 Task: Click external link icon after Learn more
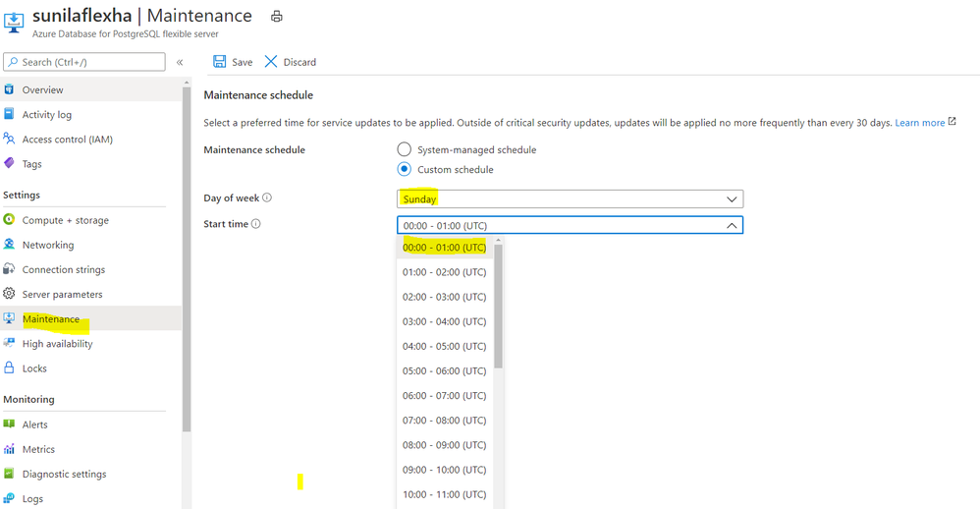[952, 121]
